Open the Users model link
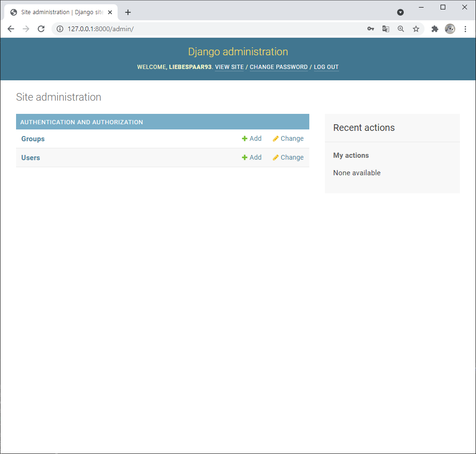 (x=30, y=158)
